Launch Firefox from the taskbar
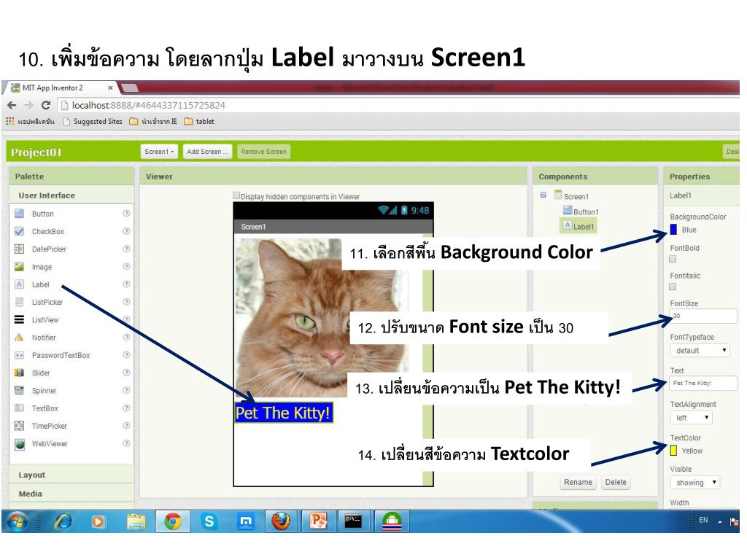Viewport: 747px width, 560px height. click(281, 522)
